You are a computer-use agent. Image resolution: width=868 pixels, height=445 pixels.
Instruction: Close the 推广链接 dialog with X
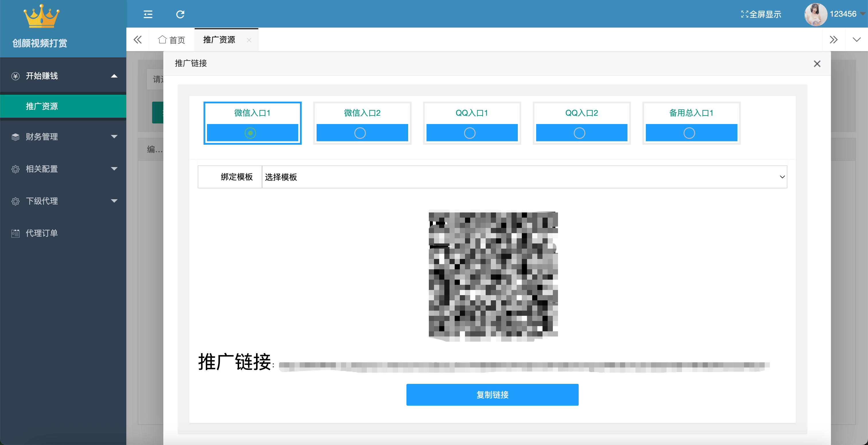coord(817,64)
